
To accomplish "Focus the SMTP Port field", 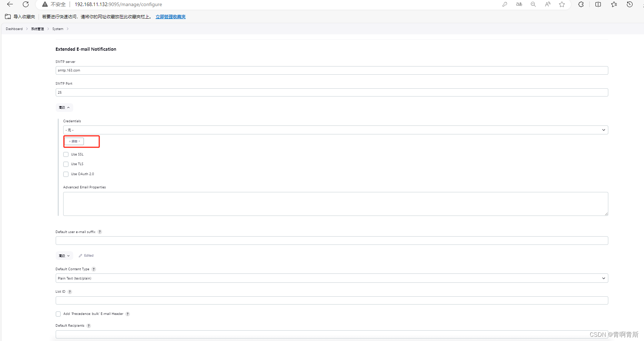I will [332, 92].
